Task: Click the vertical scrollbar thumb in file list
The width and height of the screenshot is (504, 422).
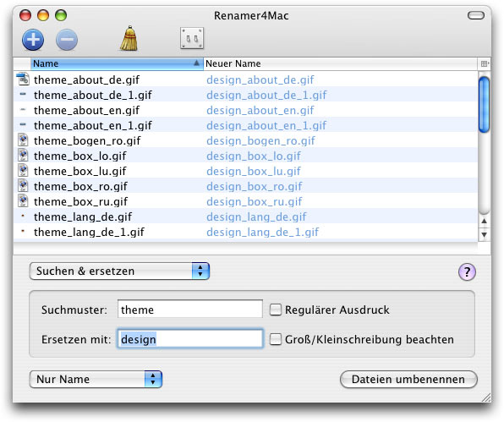Action: [x=484, y=105]
